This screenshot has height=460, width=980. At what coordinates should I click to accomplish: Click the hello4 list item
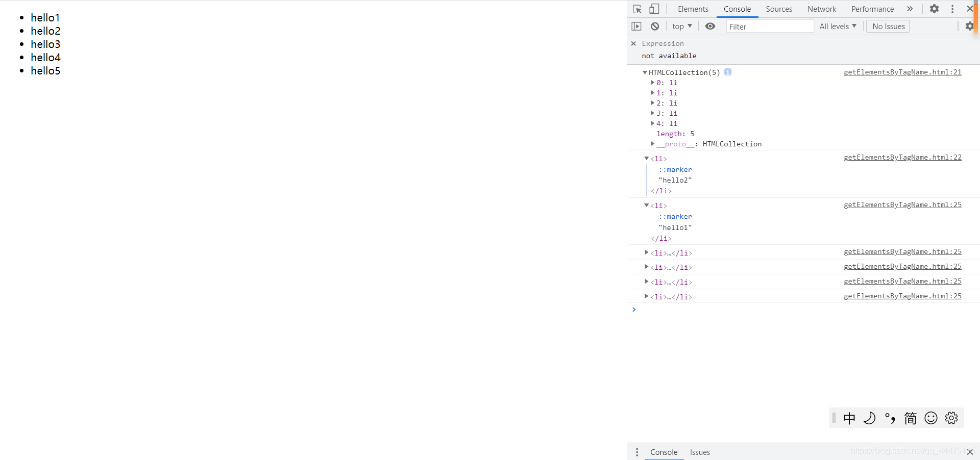coord(45,57)
